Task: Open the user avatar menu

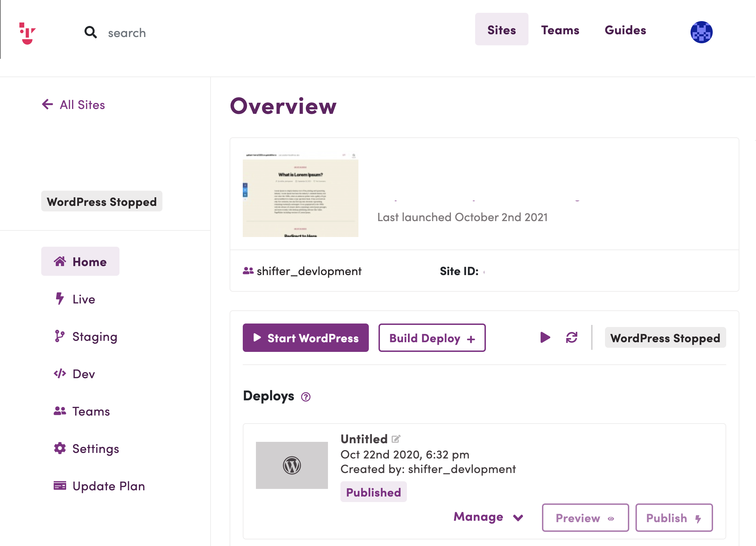Action: (701, 32)
